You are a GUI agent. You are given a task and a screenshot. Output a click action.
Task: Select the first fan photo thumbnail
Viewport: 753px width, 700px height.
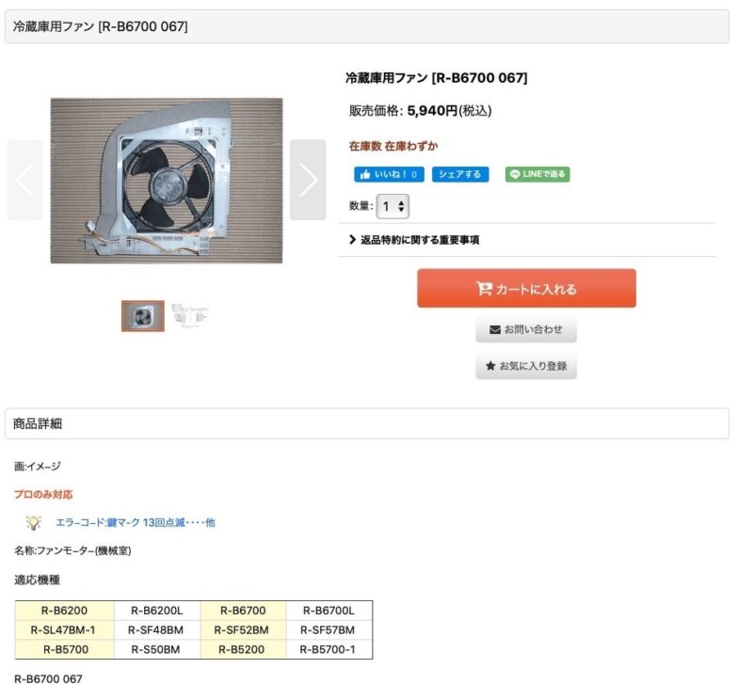(143, 316)
